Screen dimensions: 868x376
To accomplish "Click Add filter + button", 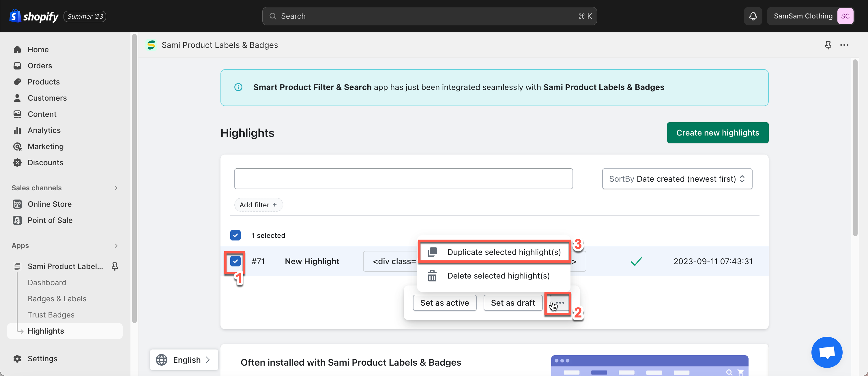I will pos(259,205).
